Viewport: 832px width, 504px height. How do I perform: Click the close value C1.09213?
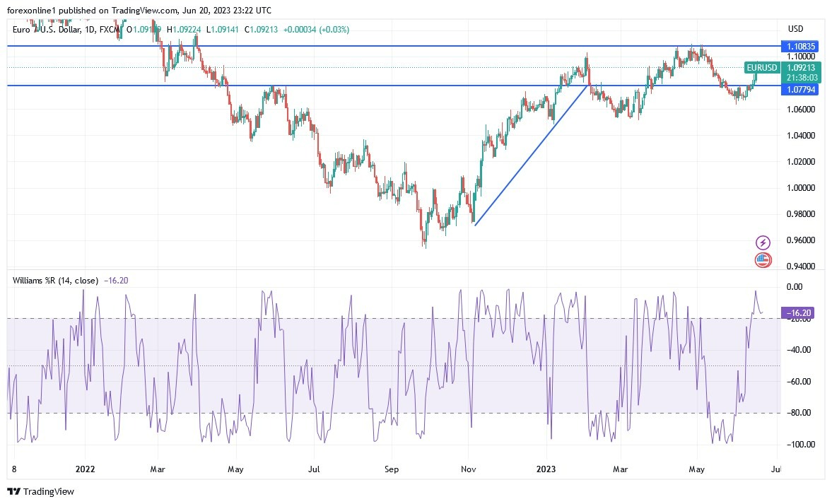261,30
